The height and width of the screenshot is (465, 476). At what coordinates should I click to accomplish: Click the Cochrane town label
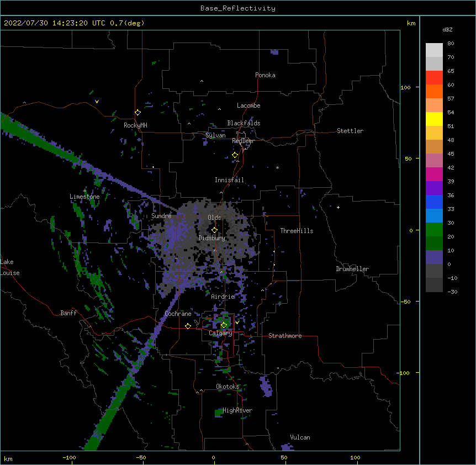point(178,314)
